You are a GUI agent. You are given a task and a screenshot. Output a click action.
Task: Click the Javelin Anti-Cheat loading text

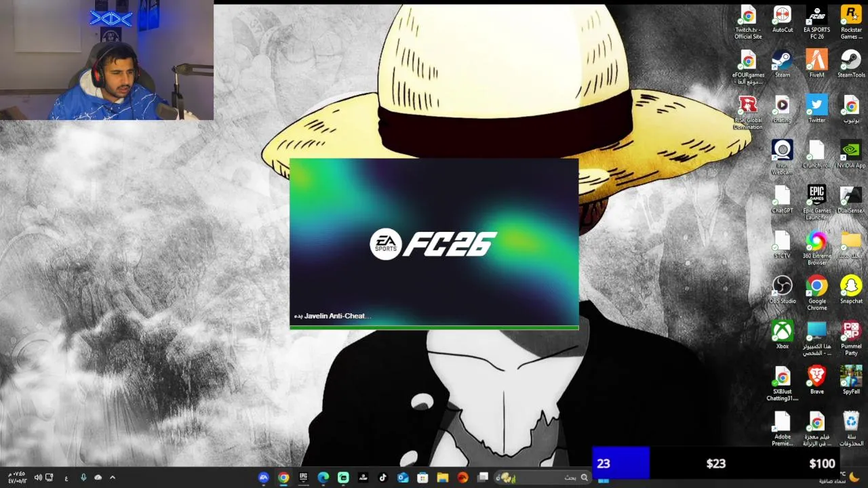[x=332, y=316]
